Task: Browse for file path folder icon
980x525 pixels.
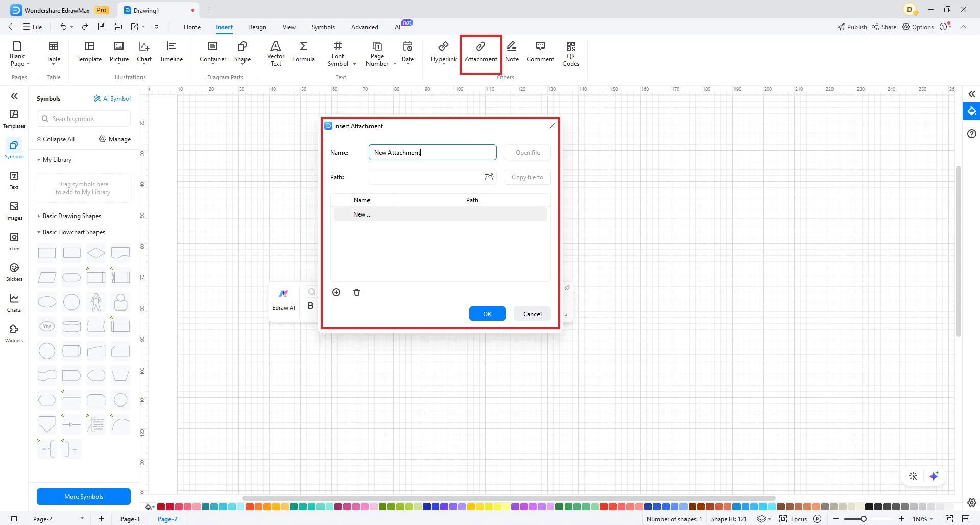Action: [x=488, y=177]
